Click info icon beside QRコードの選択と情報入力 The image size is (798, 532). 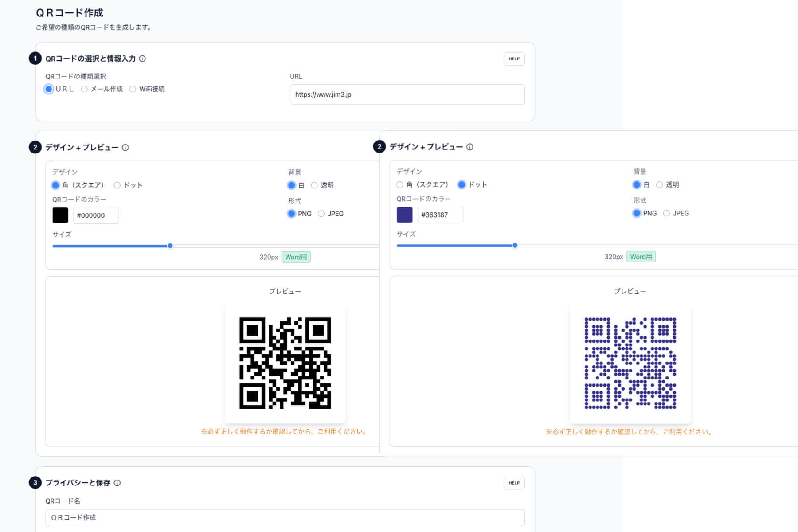pos(142,59)
